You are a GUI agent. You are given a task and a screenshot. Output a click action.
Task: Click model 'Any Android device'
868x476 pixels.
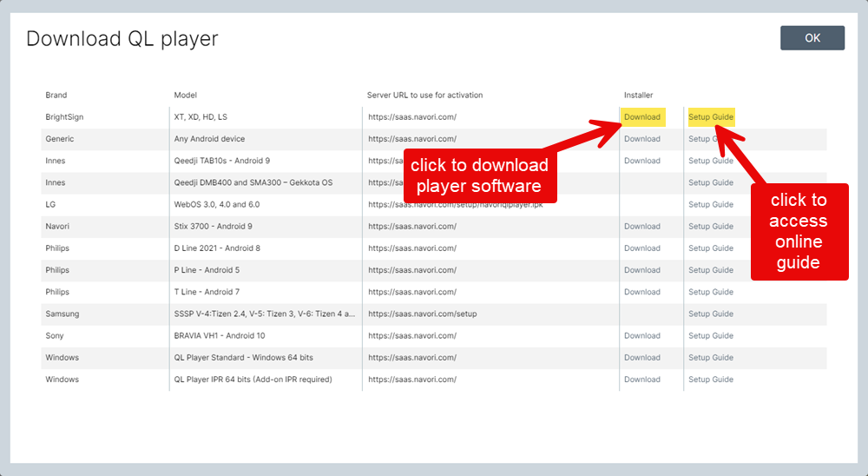point(209,138)
